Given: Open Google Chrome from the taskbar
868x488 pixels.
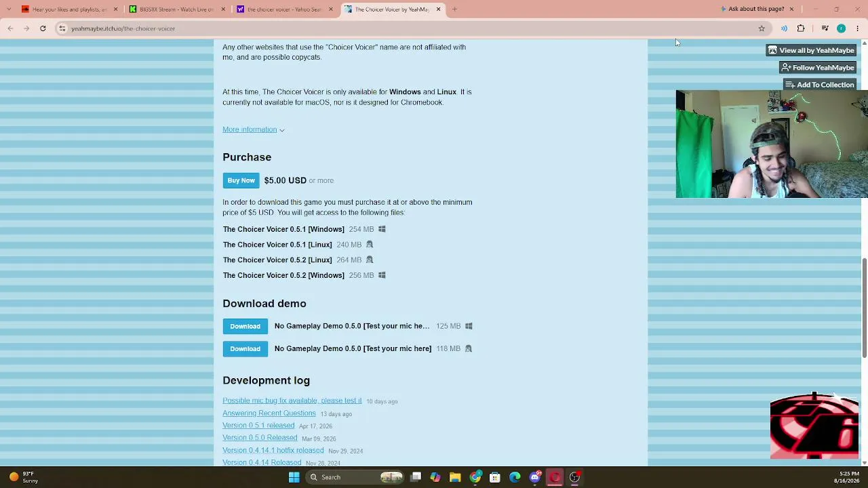Looking at the screenshot, I should coord(475,477).
